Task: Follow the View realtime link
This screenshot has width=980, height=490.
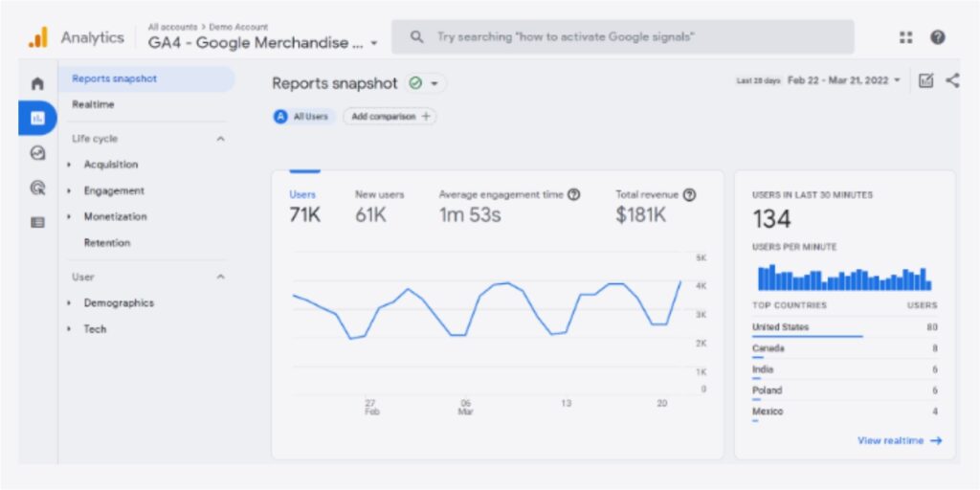Action: point(900,440)
